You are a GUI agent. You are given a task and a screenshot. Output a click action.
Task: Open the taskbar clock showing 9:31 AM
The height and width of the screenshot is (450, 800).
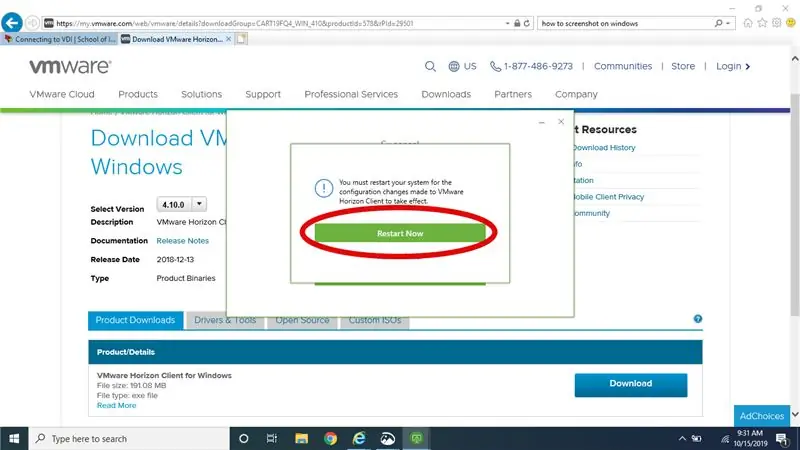tap(751, 439)
